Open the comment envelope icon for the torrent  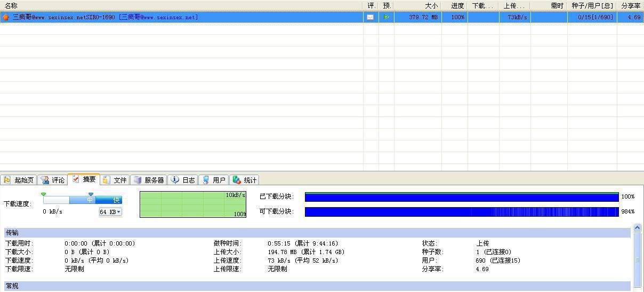pyautogui.click(x=370, y=17)
